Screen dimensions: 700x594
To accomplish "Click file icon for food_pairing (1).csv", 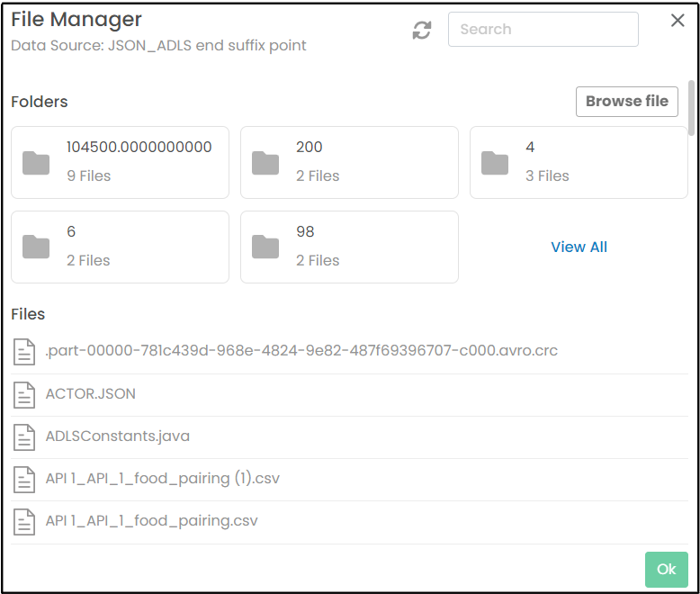I will [x=24, y=479].
